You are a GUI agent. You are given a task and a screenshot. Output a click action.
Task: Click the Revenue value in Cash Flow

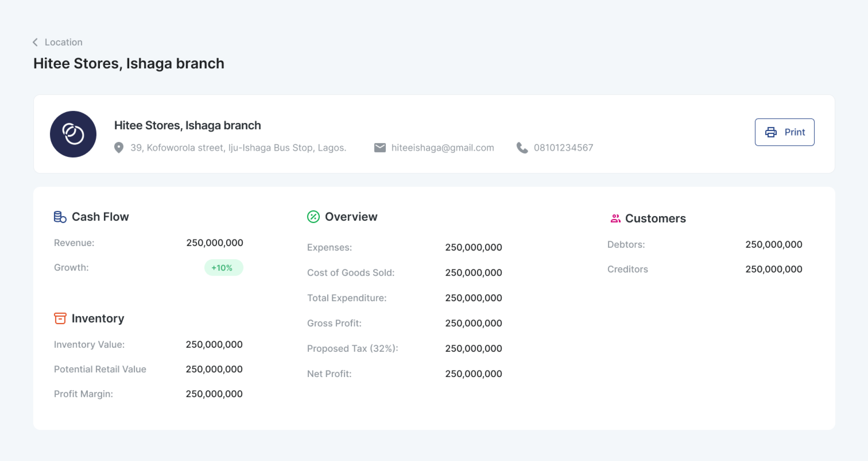[214, 243]
